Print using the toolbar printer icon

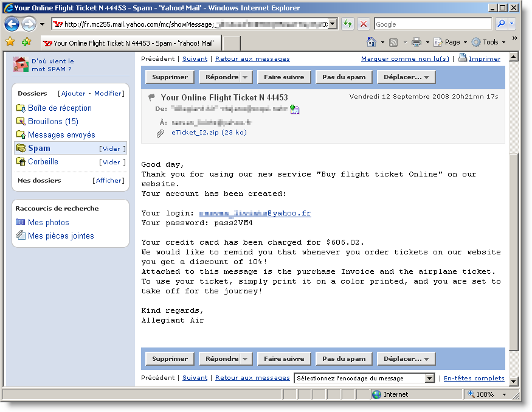tap(416, 42)
